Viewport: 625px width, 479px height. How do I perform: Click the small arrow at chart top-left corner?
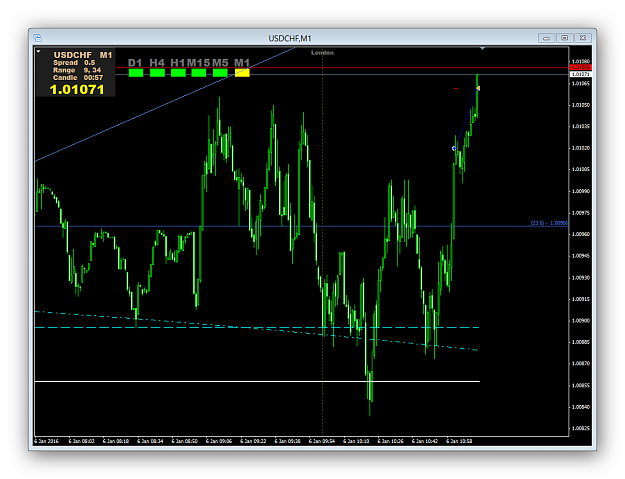38,51
